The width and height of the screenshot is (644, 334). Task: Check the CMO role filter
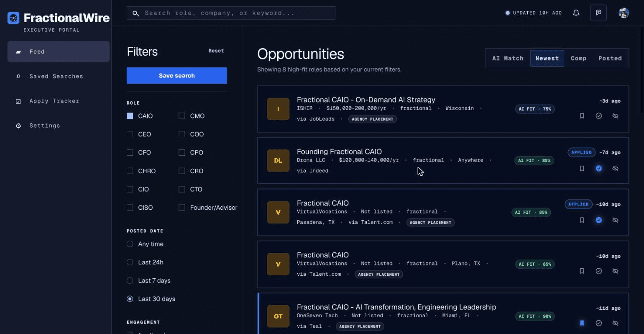point(182,116)
